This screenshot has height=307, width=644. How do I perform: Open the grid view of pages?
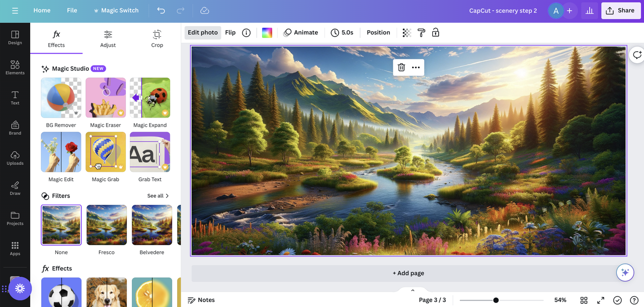[584, 300]
